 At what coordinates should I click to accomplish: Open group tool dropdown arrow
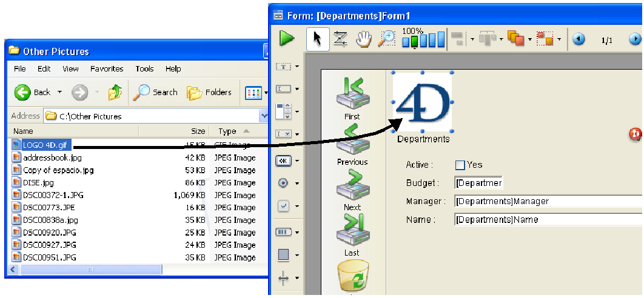[559, 40]
